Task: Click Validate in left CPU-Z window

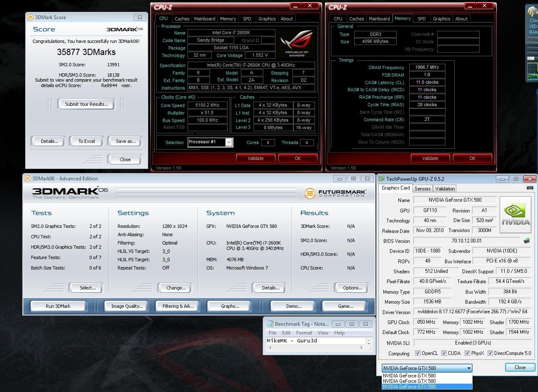Action: click(255, 158)
